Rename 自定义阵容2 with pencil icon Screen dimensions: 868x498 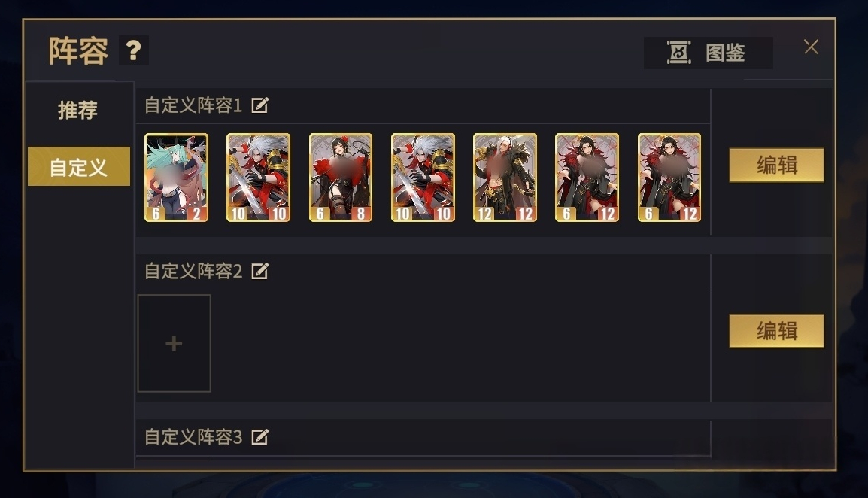point(259,272)
